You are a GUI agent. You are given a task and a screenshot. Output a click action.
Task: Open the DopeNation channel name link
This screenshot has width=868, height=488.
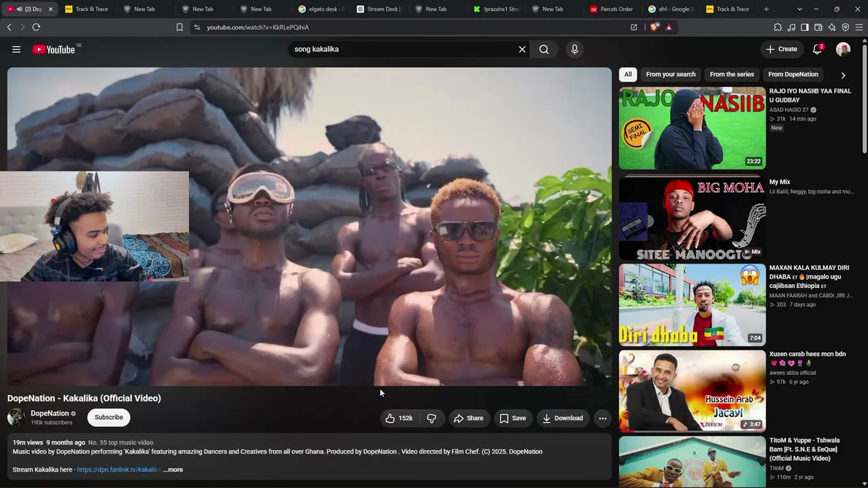click(50, 413)
